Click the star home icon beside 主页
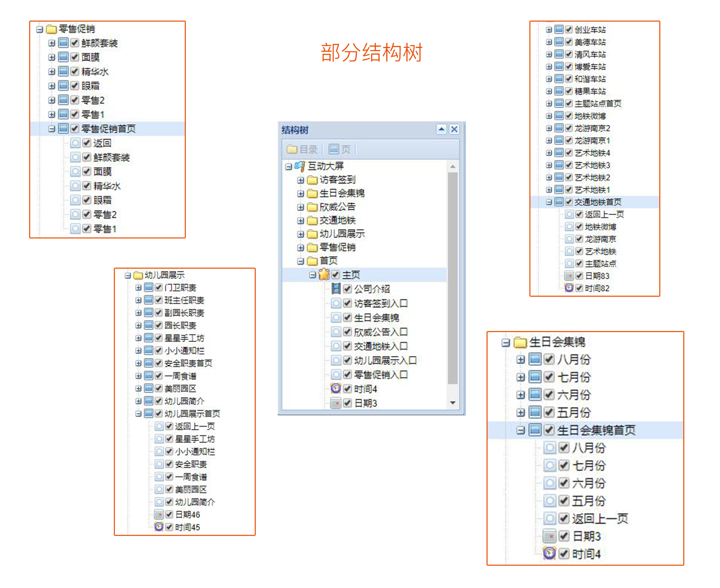Viewport: 720px width, 588px height. pos(324,274)
